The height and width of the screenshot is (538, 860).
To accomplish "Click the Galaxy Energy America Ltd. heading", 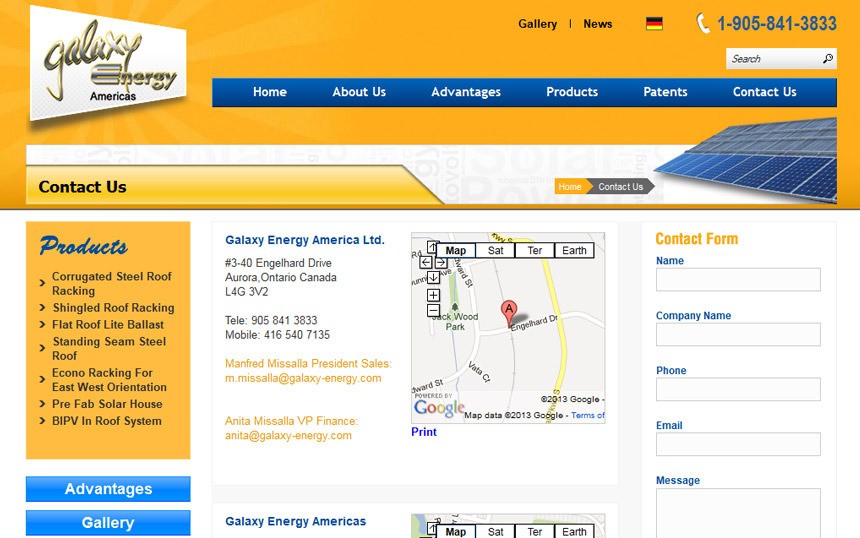I will pyautogui.click(x=305, y=240).
